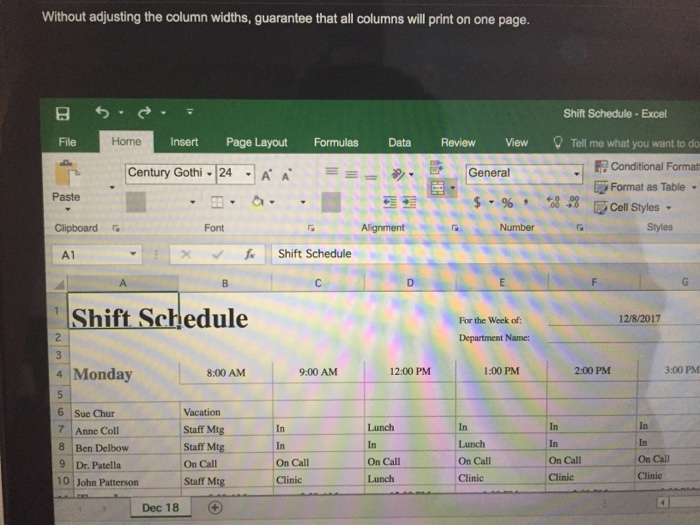The height and width of the screenshot is (525, 700).
Task: Click the Increase Indent icon
Action: coord(409,202)
